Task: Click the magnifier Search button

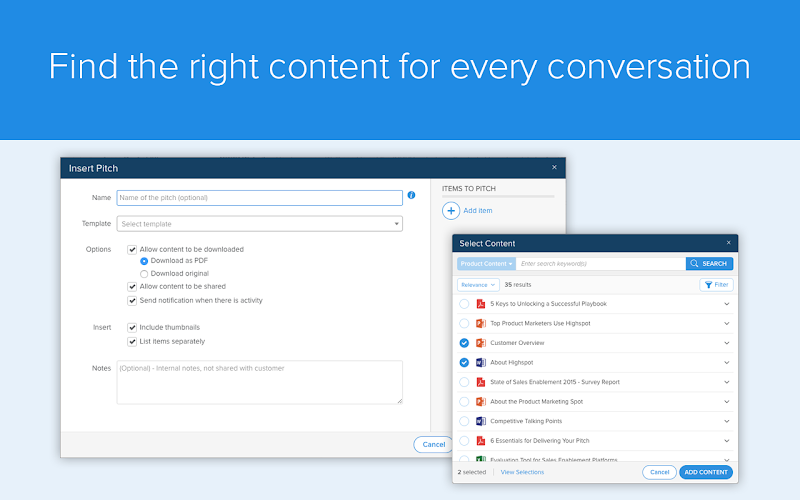Action: (x=709, y=264)
